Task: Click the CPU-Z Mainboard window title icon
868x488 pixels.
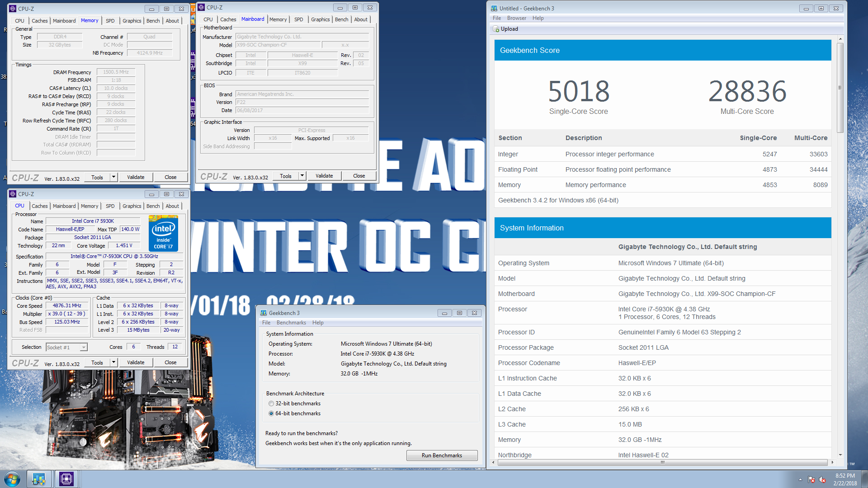Action: click(201, 7)
